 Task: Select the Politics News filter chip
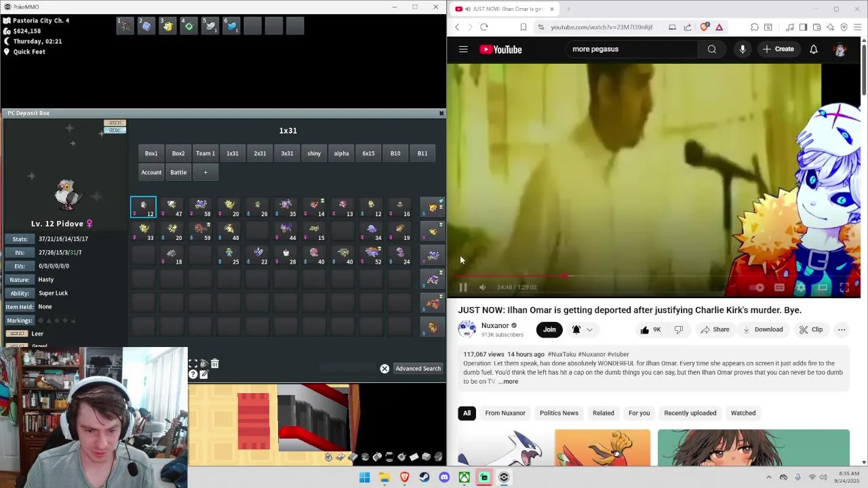tap(559, 413)
